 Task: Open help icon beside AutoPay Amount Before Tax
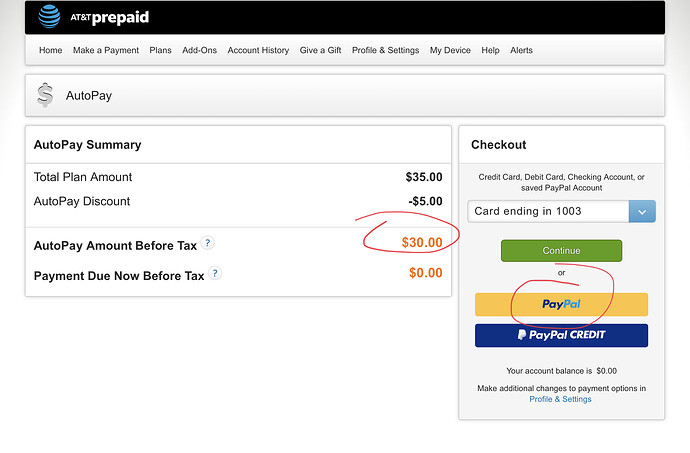[207, 243]
